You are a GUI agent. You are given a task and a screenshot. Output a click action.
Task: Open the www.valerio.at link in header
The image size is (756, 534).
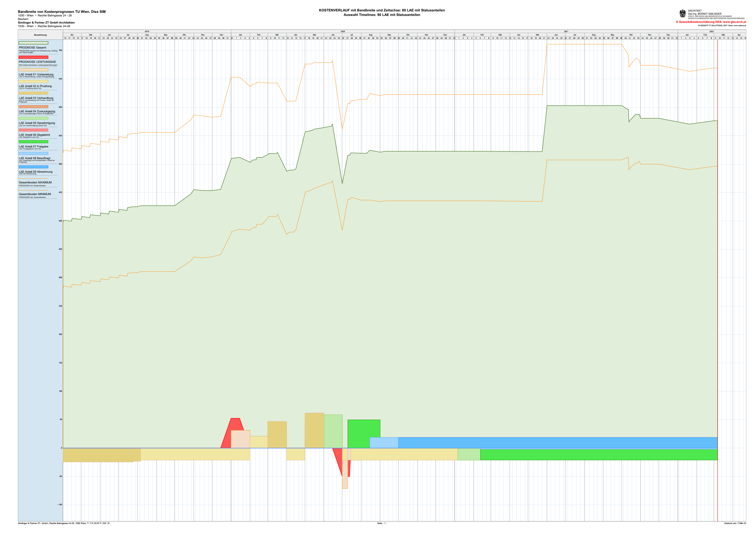[740, 26]
